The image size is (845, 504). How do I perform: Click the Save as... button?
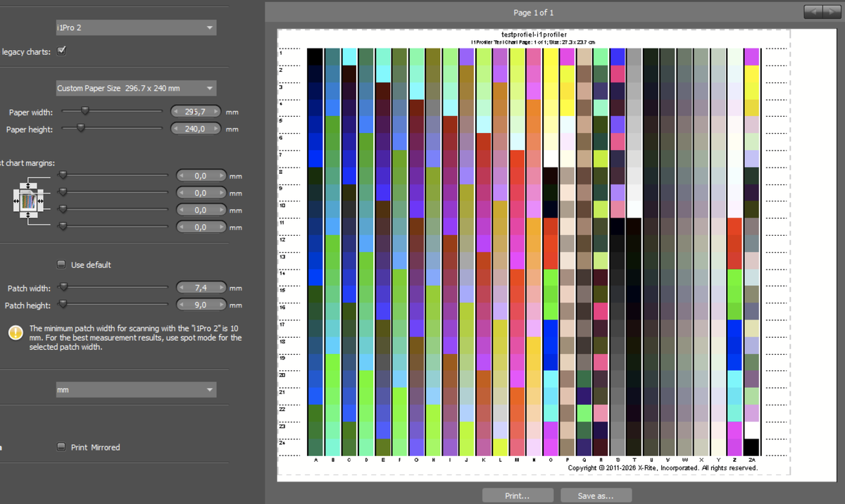coord(596,496)
